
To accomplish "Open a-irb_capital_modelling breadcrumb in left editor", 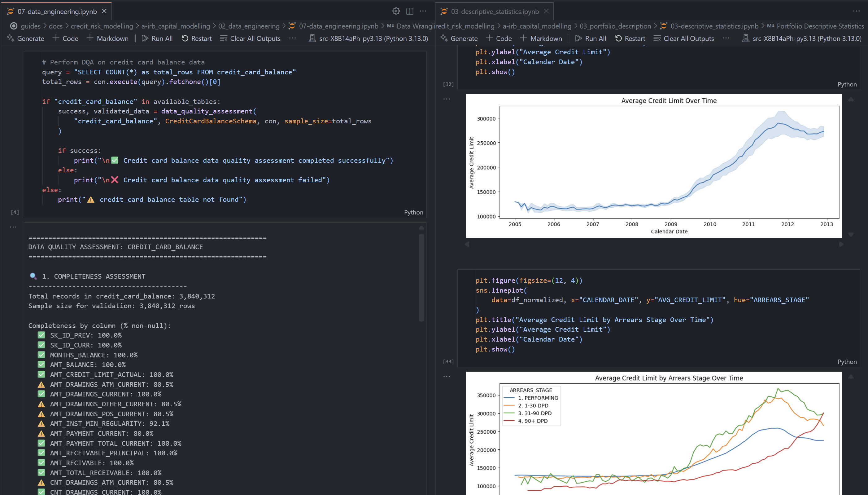I will [x=176, y=26].
